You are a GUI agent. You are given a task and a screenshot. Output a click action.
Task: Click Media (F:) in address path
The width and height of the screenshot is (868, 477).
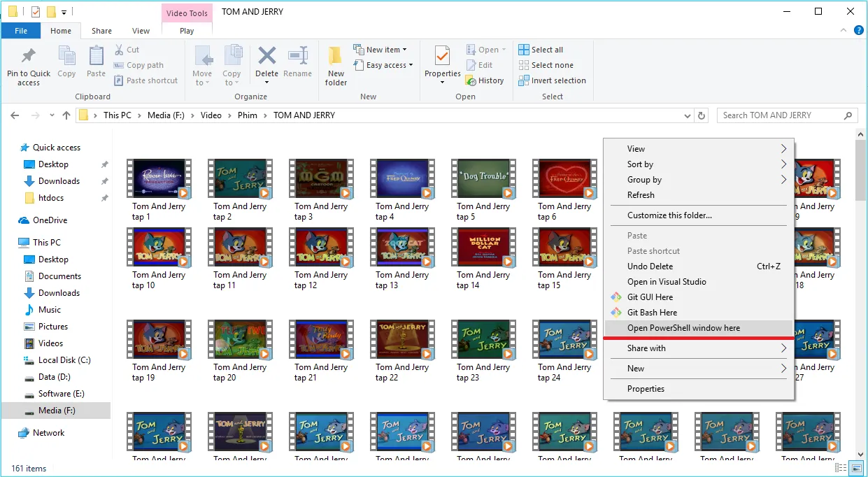tap(166, 115)
